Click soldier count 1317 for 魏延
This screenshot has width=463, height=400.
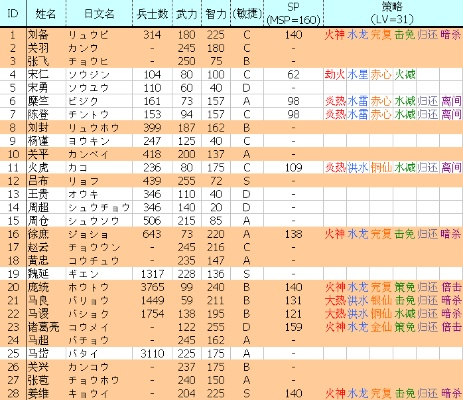(x=152, y=274)
